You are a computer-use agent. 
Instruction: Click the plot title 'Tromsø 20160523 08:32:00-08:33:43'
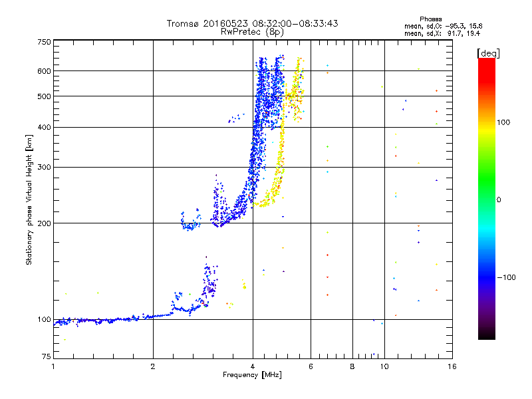click(252, 23)
